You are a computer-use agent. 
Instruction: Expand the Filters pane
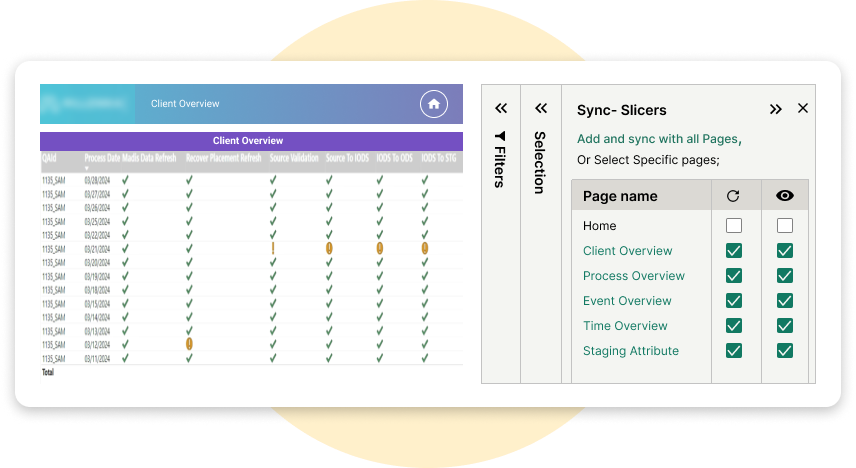coord(501,108)
